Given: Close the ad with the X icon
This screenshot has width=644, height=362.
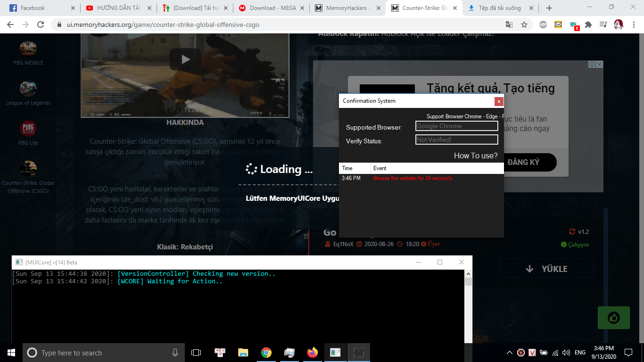Looking at the screenshot, I should pyautogui.click(x=599, y=65).
